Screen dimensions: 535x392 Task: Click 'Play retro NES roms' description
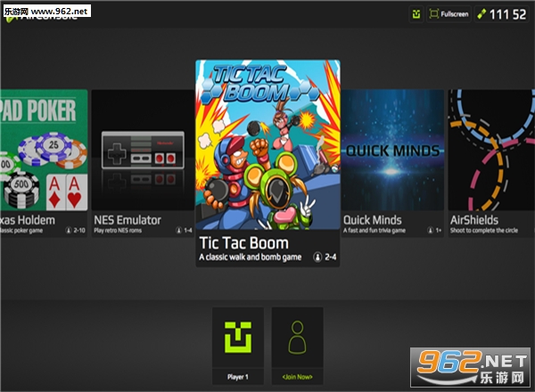pos(118,231)
